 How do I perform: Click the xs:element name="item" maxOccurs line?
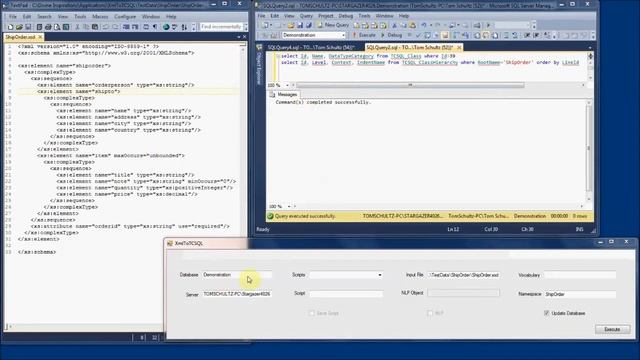111,156
